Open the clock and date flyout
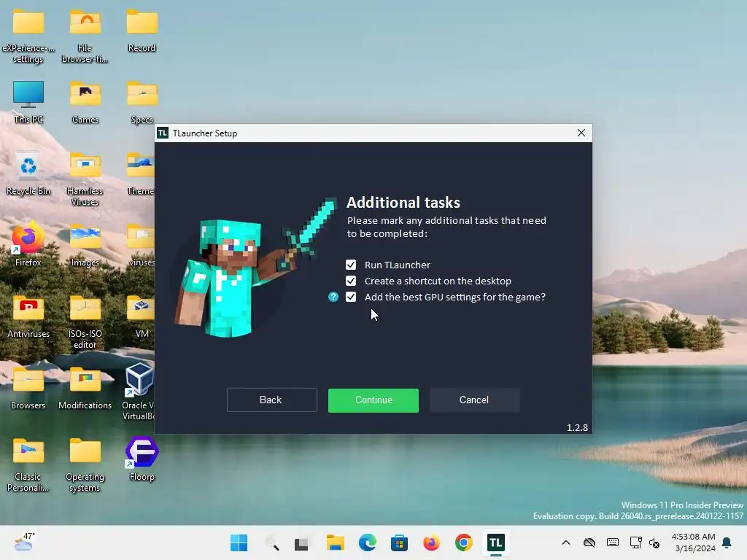This screenshot has width=747, height=560. (x=694, y=542)
